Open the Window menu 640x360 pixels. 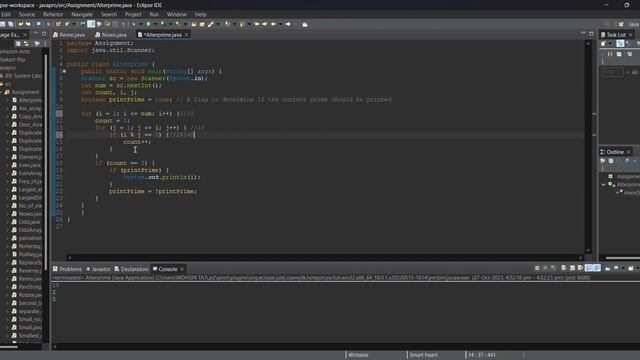tap(176, 14)
